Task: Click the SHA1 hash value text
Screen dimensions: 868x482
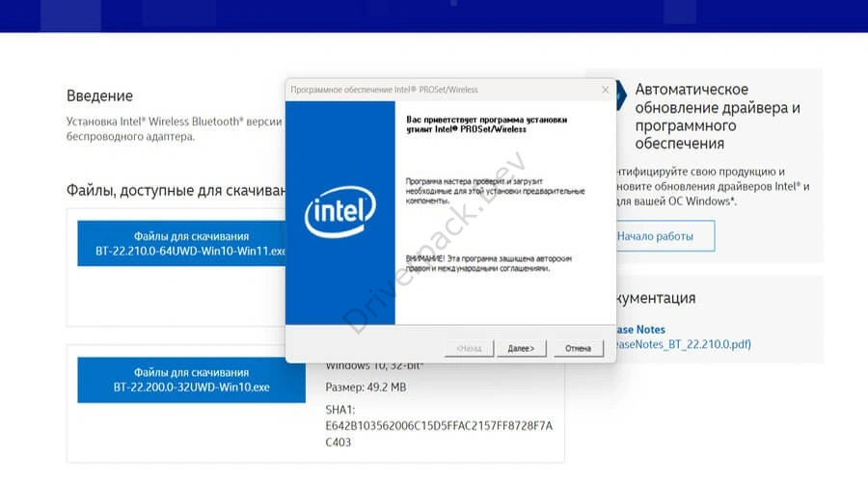Action: (x=439, y=434)
